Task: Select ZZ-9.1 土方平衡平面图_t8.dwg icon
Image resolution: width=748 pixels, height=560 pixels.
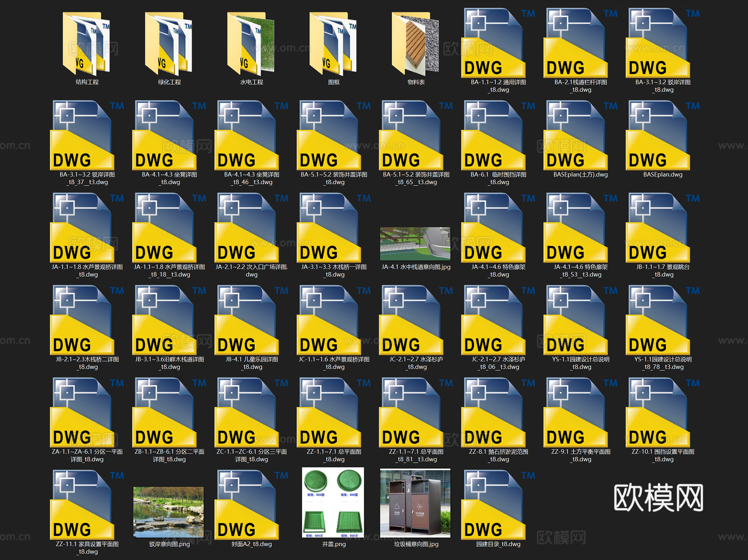Action: 580,412
